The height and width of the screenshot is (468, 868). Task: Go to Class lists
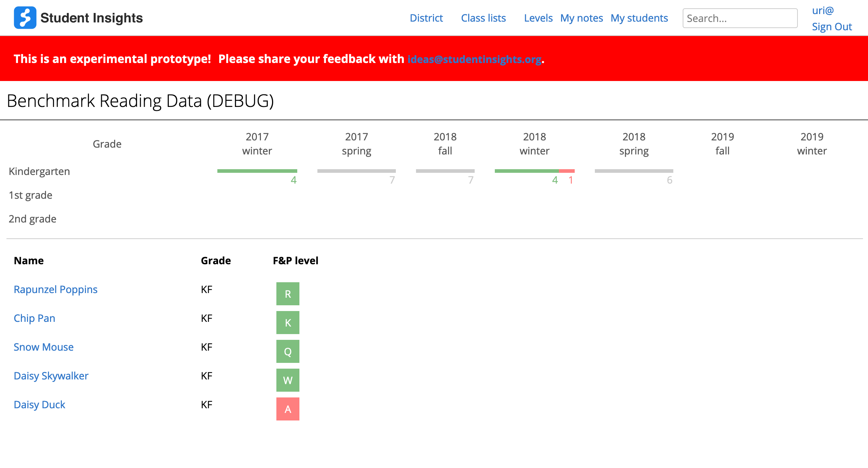483,18
